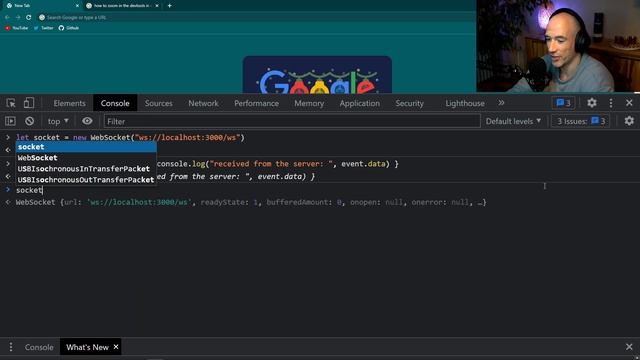The image size is (640, 360).
Task: Activate the inspect element picker icon
Action: click(x=11, y=103)
